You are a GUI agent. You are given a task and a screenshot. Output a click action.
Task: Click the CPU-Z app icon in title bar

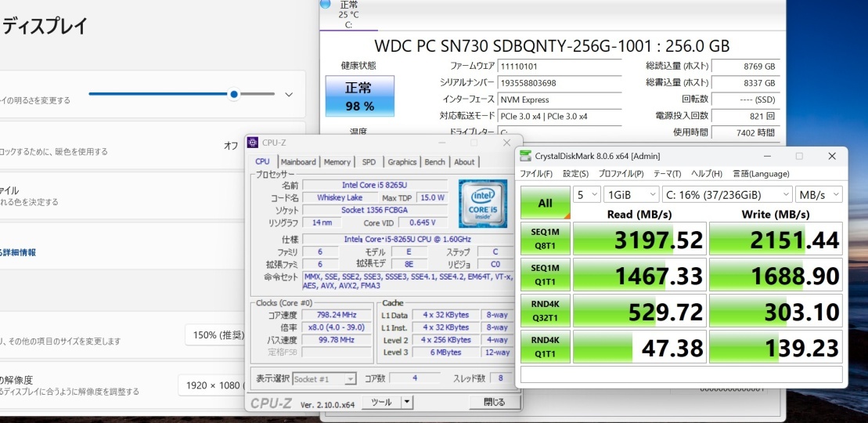pos(253,143)
